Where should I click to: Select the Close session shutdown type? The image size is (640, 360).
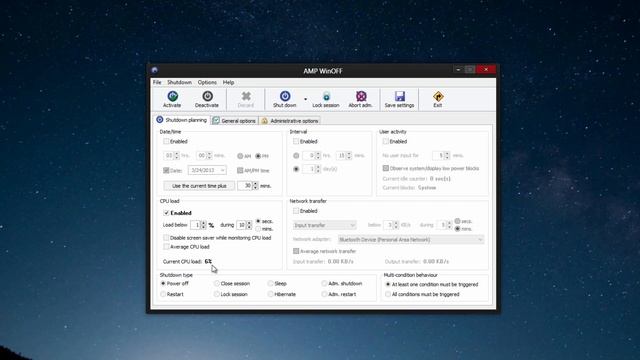click(x=217, y=283)
